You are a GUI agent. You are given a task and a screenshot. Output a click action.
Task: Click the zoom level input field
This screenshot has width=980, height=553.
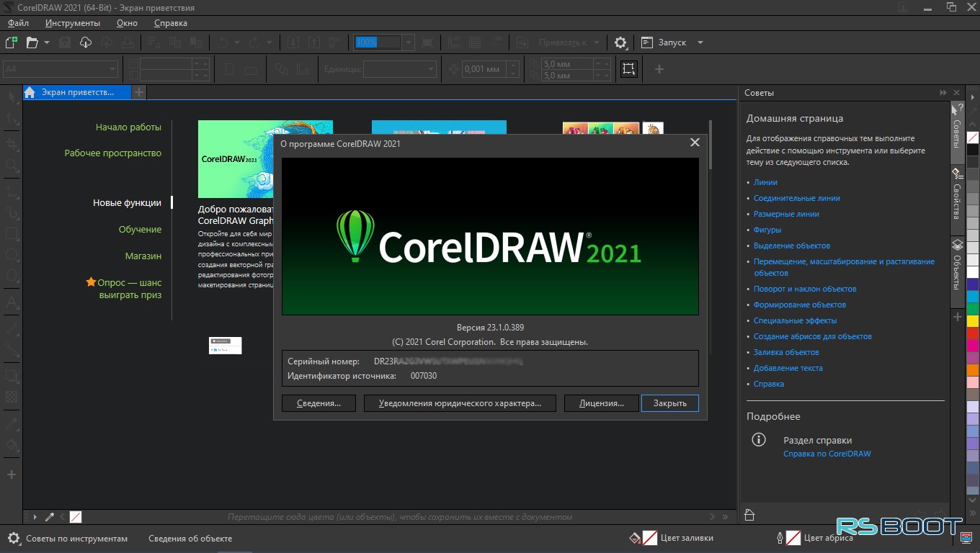378,42
